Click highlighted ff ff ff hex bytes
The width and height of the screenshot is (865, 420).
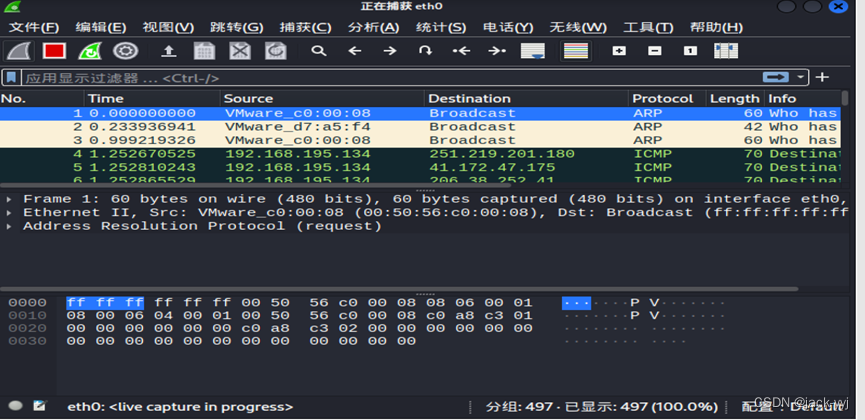tap(105, 303)
